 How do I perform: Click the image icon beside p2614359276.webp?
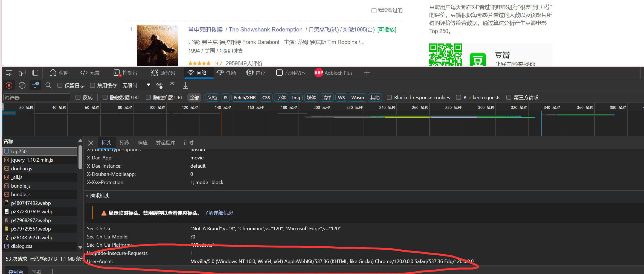tap(7, 237)
